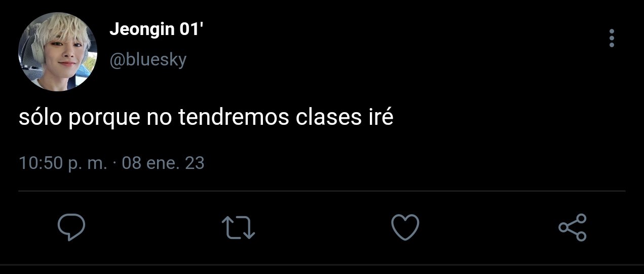This screenshot has width=644, height=274.
Task: Open Jeongin's profile picture
Action: click(x=57, y=52)
